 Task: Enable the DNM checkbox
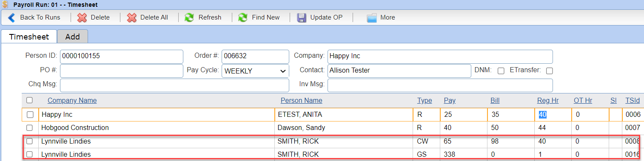pos(501,71)
